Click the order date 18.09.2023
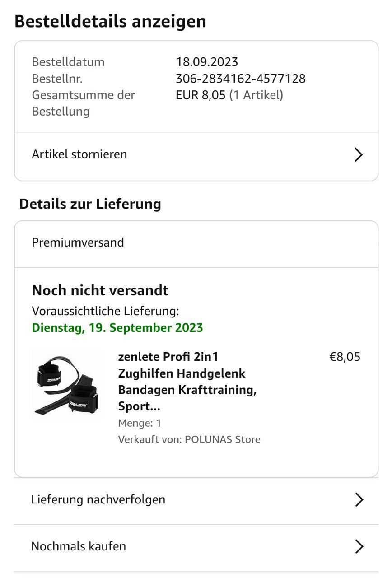The width and height of the screenshot is (392, 578). [x=207, y=62]
